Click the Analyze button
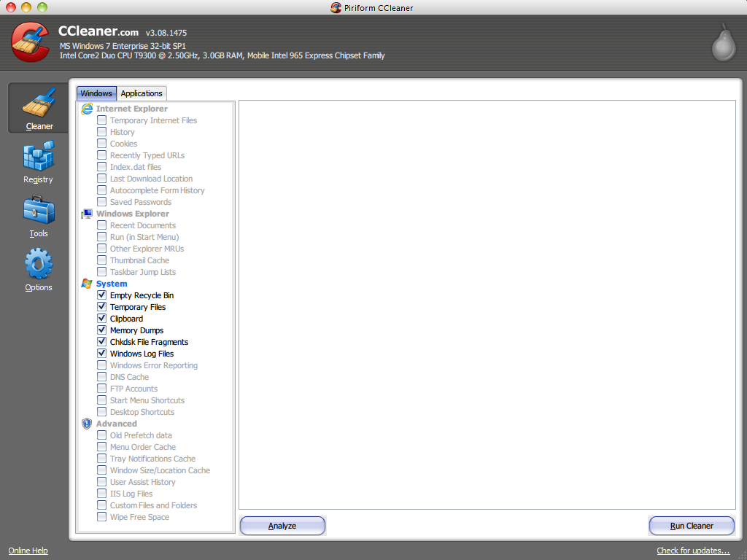This screenshot has height=560, width=747. [282, 526]
